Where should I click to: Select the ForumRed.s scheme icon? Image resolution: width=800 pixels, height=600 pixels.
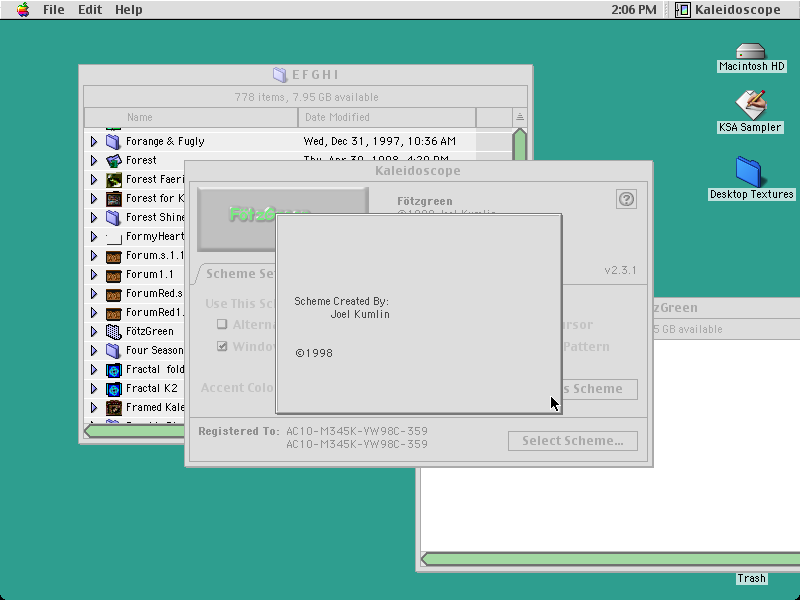tap(113, 294)
